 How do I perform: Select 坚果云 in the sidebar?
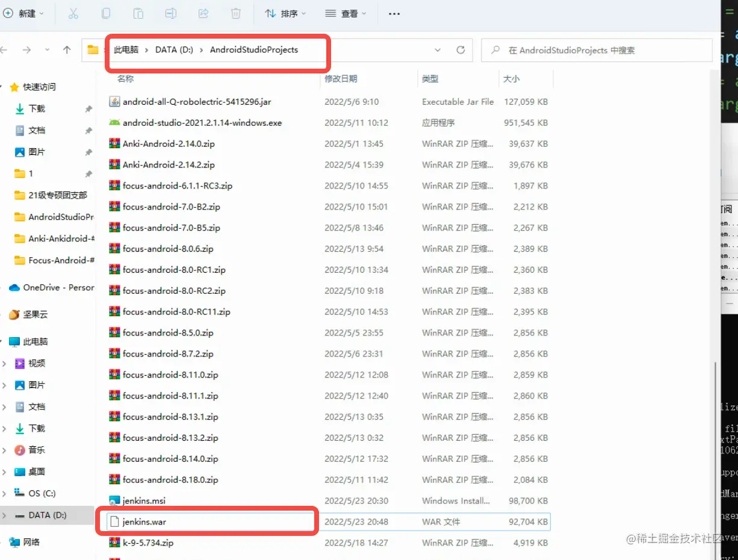coord(36,314)
